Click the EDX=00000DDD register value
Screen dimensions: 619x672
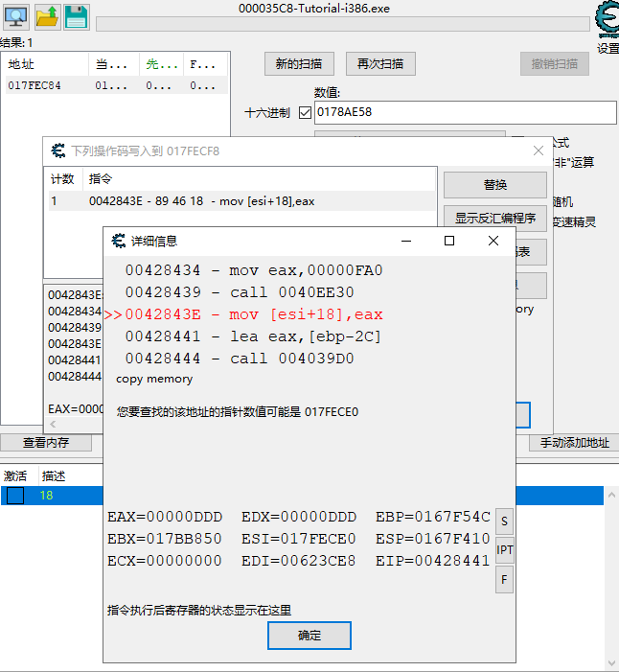[x=299, y=517]
